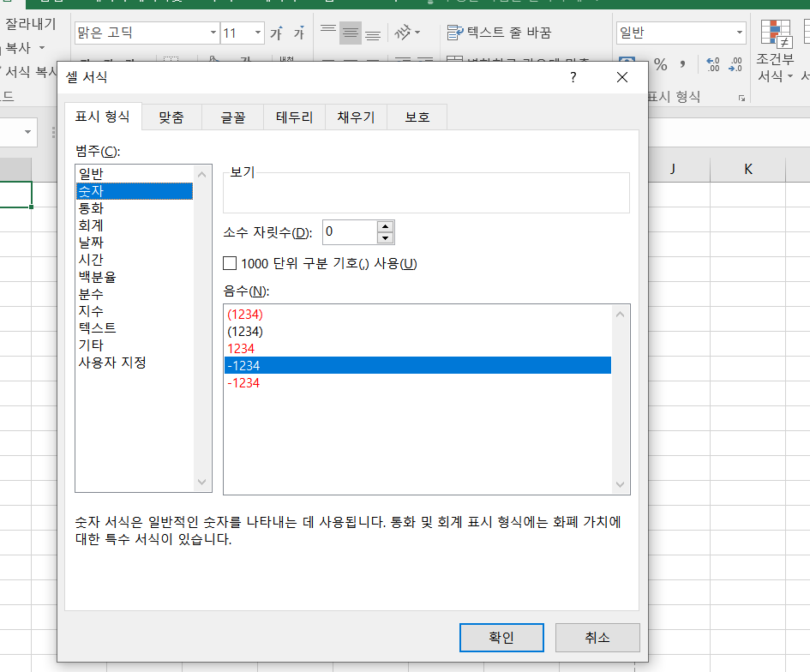This screenshot has height=672, width=810.
Task: Click the 소수 자릿수 up arrow
Action: (x=384, y=226)
